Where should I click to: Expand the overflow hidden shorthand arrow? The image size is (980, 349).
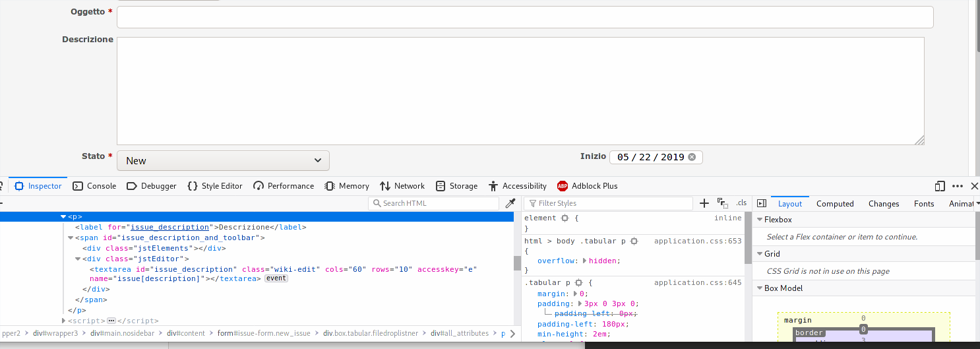(x=584, y=261)
